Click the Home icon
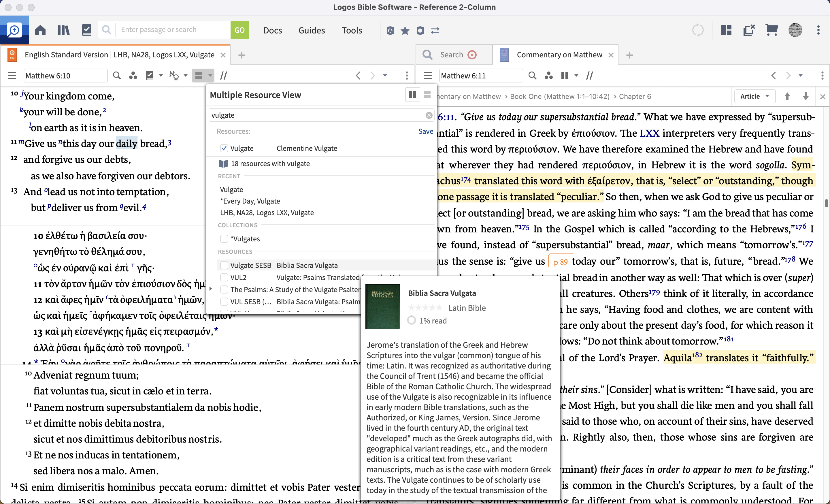The height and width of the screenshot is (504, 830). pyautogui.click(x=40, y=30)
